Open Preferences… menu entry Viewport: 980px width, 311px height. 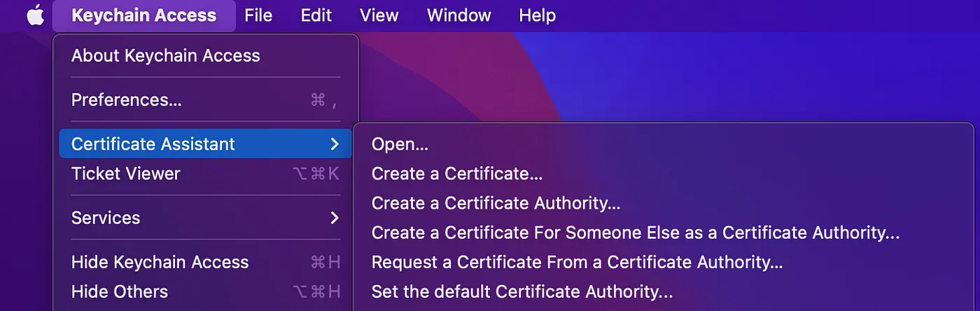(x=206, y=100)
